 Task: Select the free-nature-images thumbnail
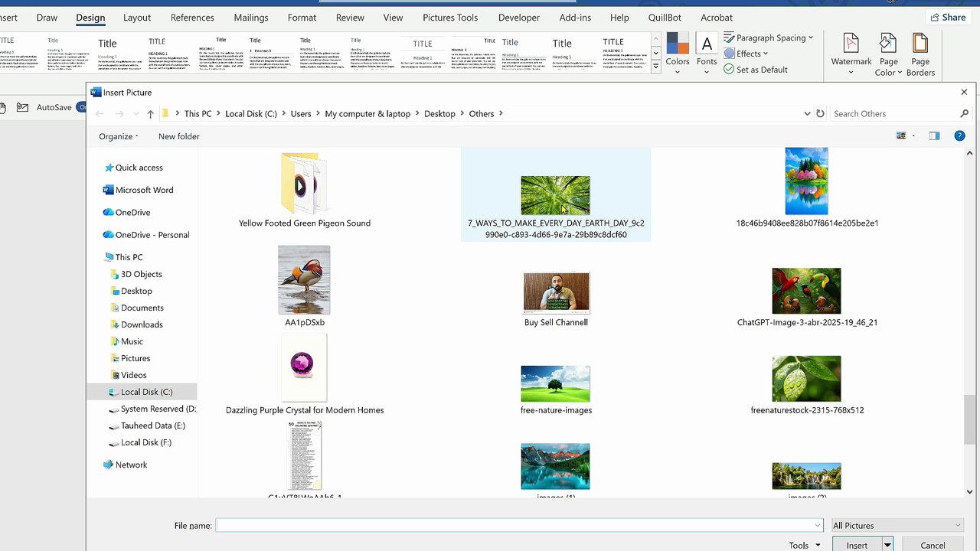(x=556, y=390)
